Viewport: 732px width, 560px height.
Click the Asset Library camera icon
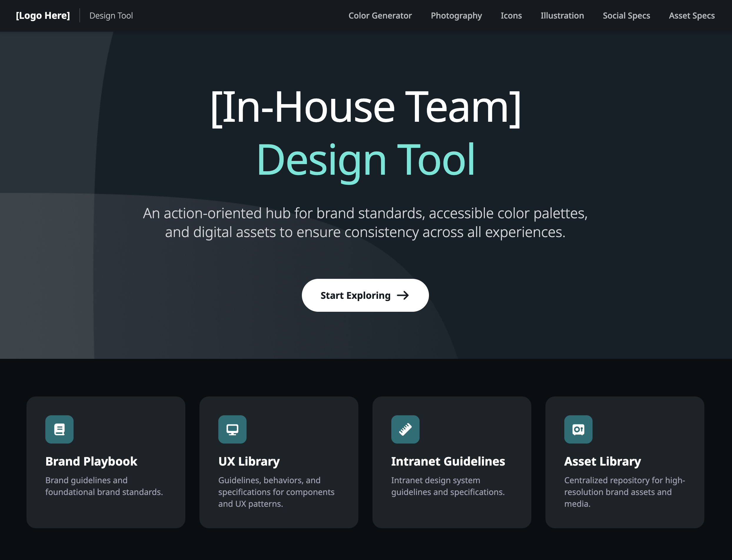click(x=578, y=429)
